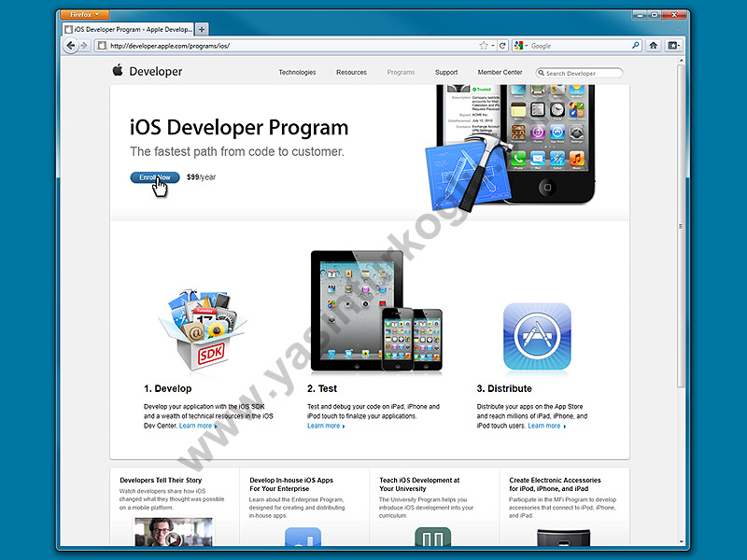Select the iOS Developer Program browser tab

coord(129,29)
